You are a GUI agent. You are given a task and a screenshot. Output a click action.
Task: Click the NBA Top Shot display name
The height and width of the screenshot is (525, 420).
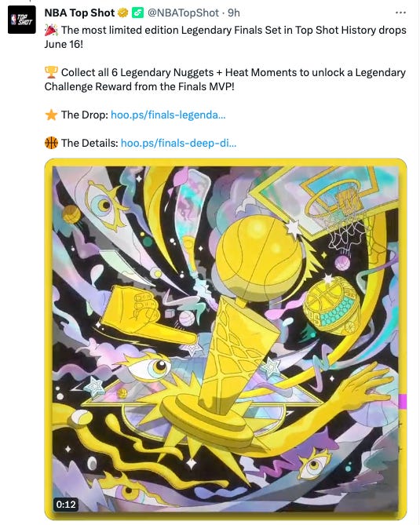[x=79, y=13]
